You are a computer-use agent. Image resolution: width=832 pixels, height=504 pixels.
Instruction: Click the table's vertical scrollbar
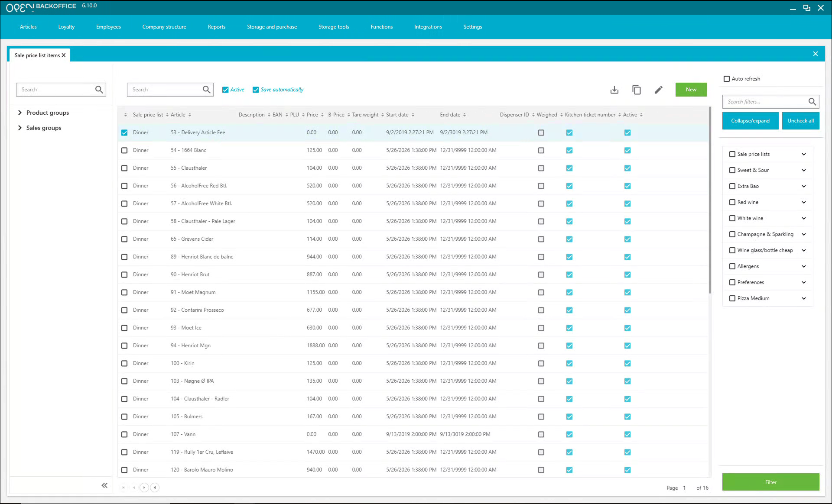(710, 200)
